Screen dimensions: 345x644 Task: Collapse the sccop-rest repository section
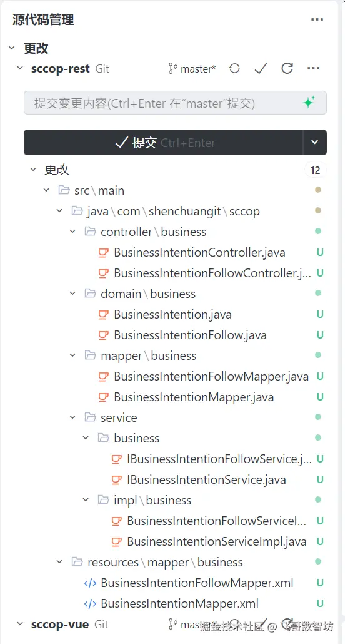pyautogui.click(x=20, y=69)
